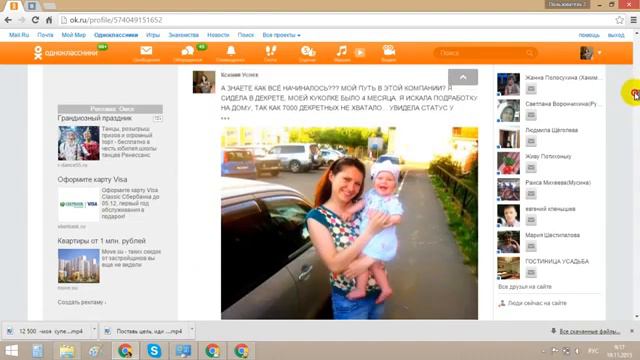Expand the post text via the ellipsis
Image resolution: width=640 pixels, height=360 pixels.
pos(225,118)
